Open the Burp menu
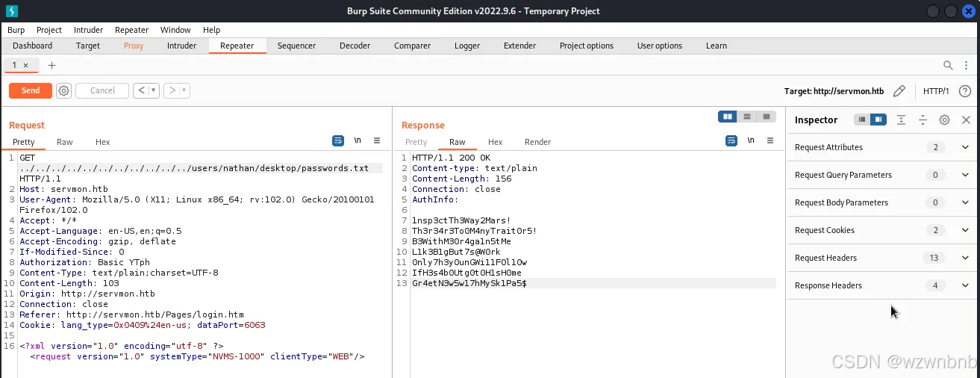The height and width of the screenshot is (378, 980). 16,30
